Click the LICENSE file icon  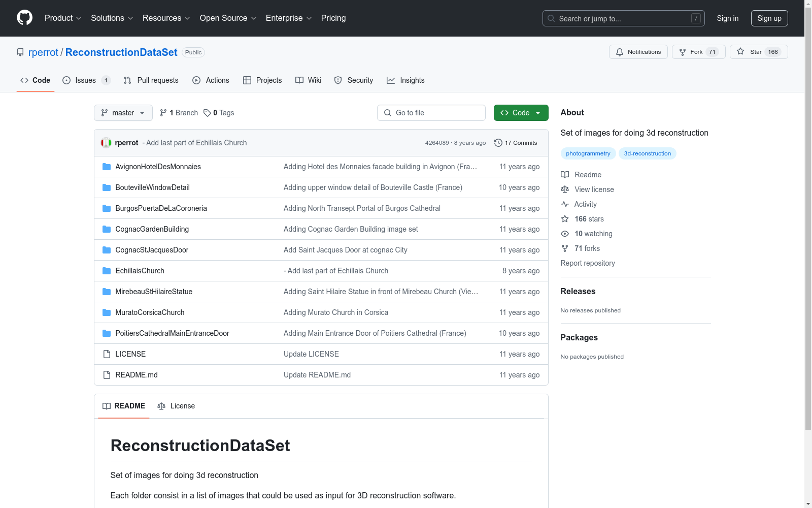click(x=107, y=354)
